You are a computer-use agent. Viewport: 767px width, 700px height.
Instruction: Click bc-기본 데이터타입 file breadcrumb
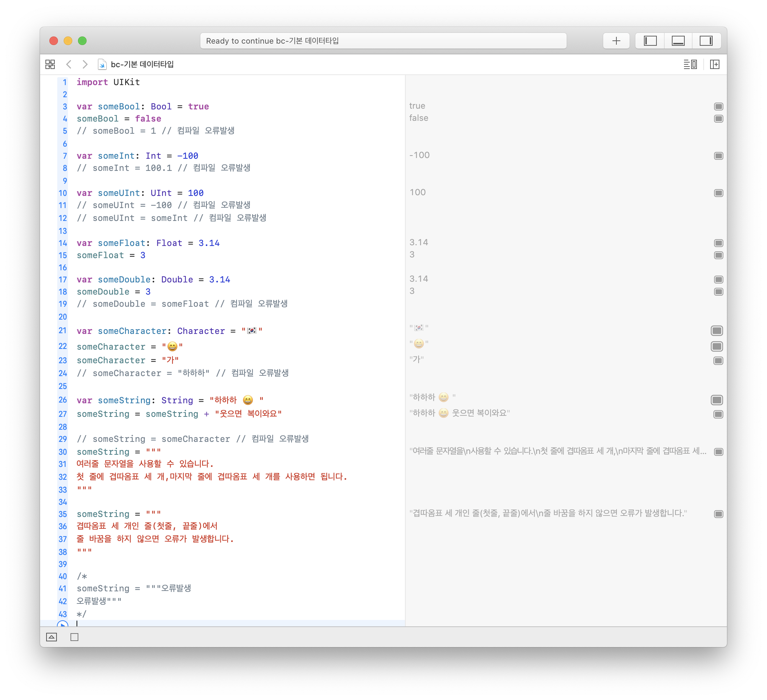[x=142, y=64]
